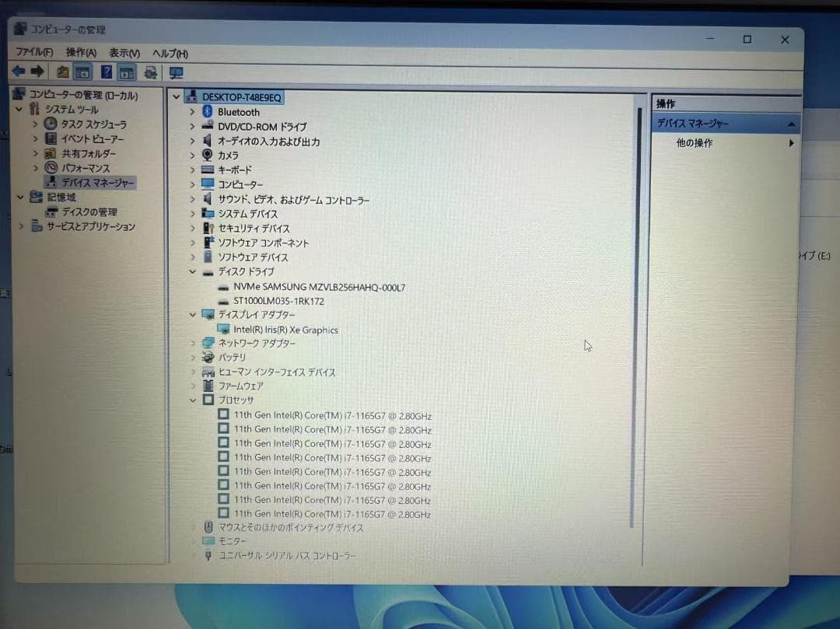
Task: Click the Forward arrow in toolbar
Action: [37, 72]
